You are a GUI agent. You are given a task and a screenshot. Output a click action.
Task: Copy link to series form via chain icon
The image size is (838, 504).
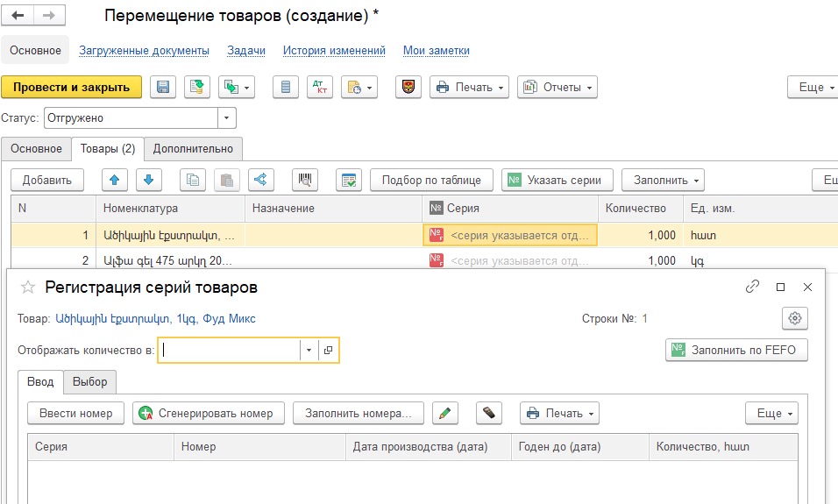click(x=752, y=287)
